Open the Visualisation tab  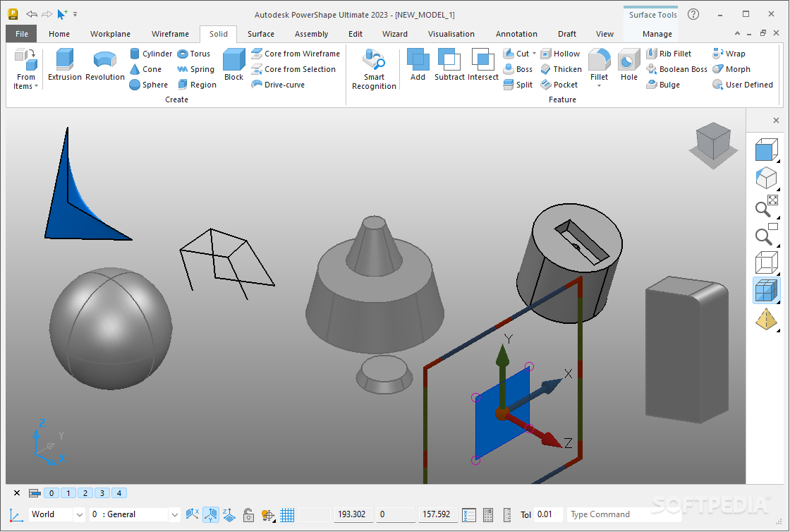451,34
